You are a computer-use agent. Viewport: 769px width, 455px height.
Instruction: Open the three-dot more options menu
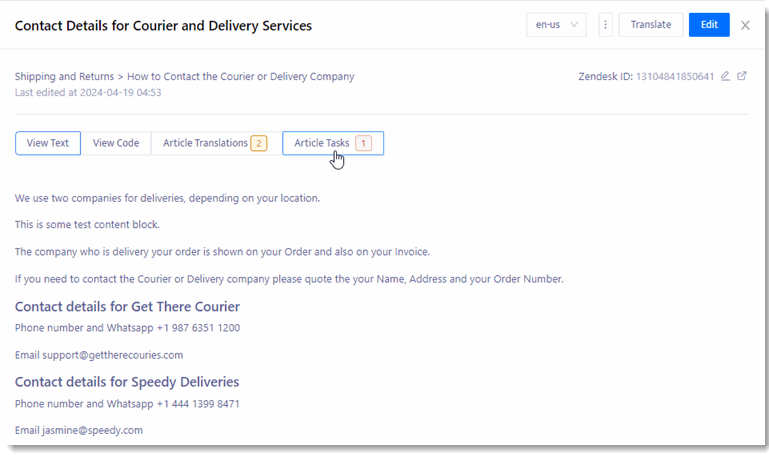(605, 25)
